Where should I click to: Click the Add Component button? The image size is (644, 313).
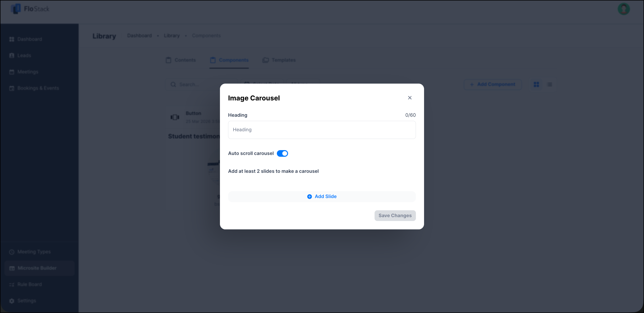[x=492, y=84]
